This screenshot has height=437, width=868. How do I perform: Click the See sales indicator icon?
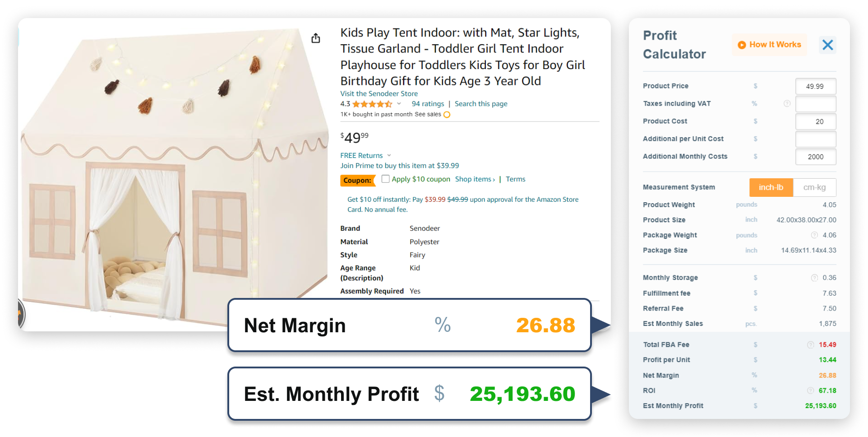click(x=447, y=115)
